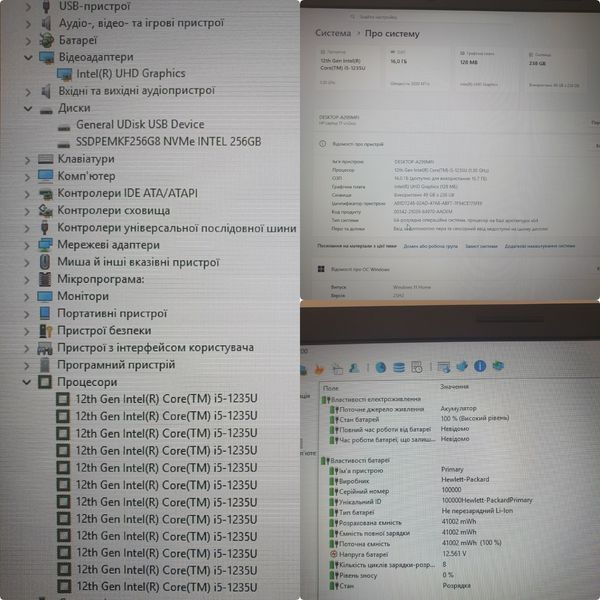The height and width of the screenshot is (600, 600).
Task: Select Аудіо-, відео- та ігрові пристрої row
Action: [x=141, y=23]
